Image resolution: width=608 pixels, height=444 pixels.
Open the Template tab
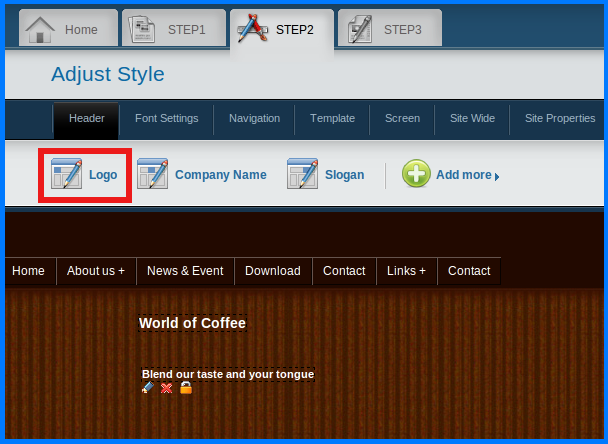click(332, 119)
